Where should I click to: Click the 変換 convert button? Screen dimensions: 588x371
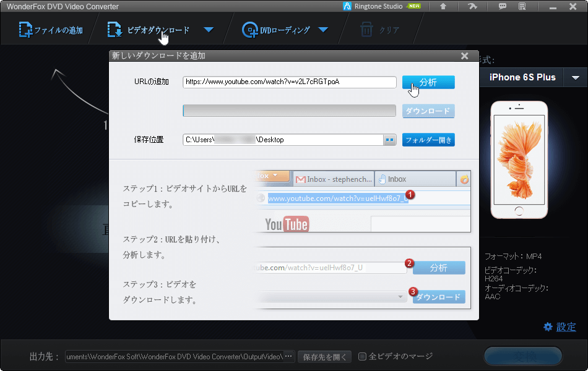[x=524, y=356]
